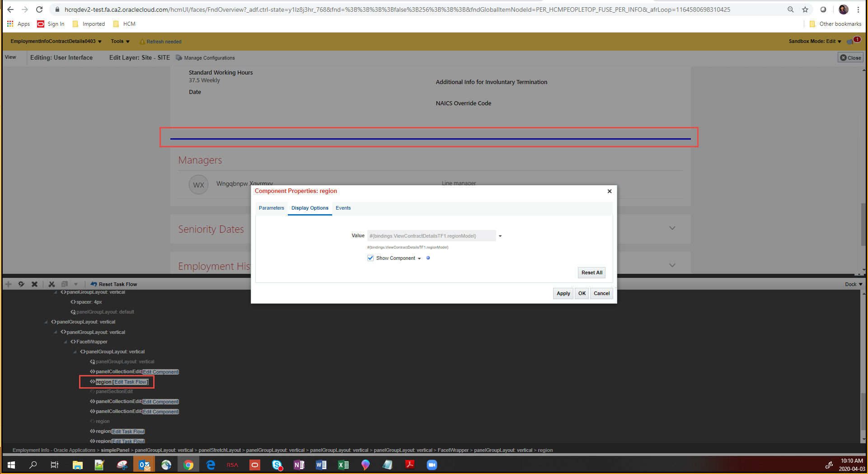This screenshot has height=474, width=868.
Task: Select the Display Options tab
Action: coord(310,208)
